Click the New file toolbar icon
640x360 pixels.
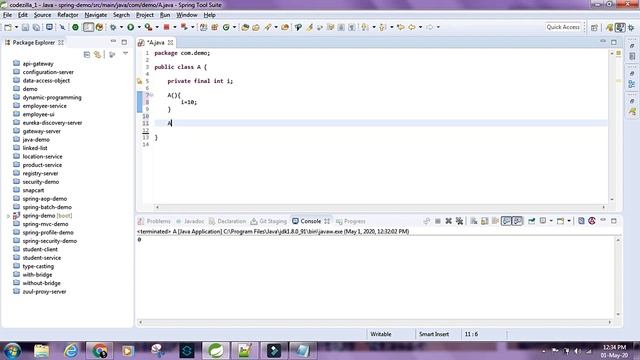(8, 27)
